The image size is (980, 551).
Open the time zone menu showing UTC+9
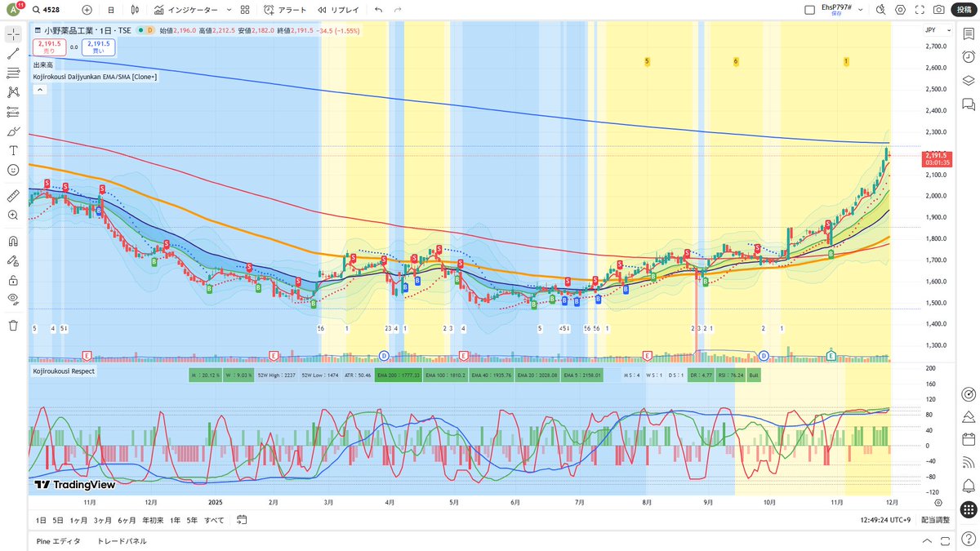[885, 520]
